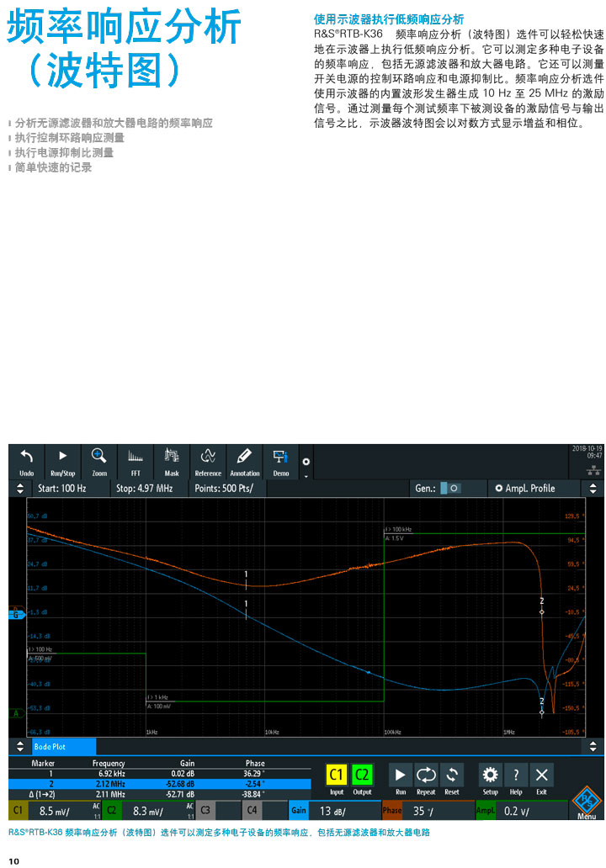
Task: Expand arrows at right of Bode Plot bar
Action: (593, 746)
